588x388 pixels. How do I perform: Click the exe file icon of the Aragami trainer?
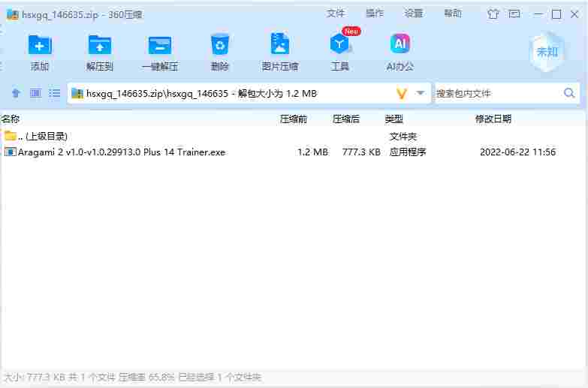click(10, 152)
